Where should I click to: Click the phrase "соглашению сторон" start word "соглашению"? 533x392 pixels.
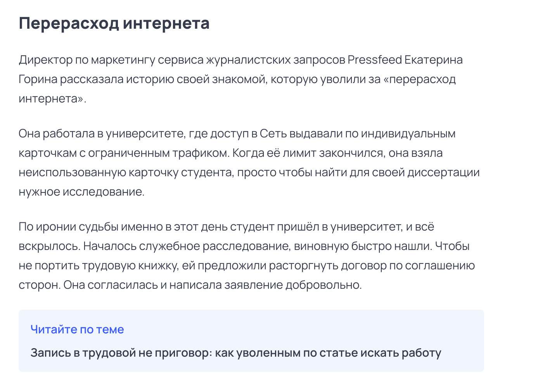click(440, 265)
